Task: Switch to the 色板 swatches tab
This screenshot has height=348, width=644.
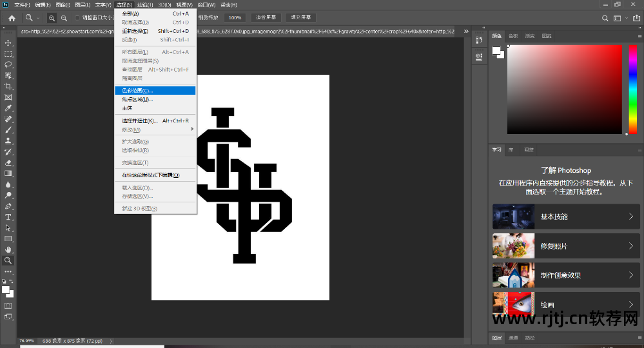Action: [513, 36]
